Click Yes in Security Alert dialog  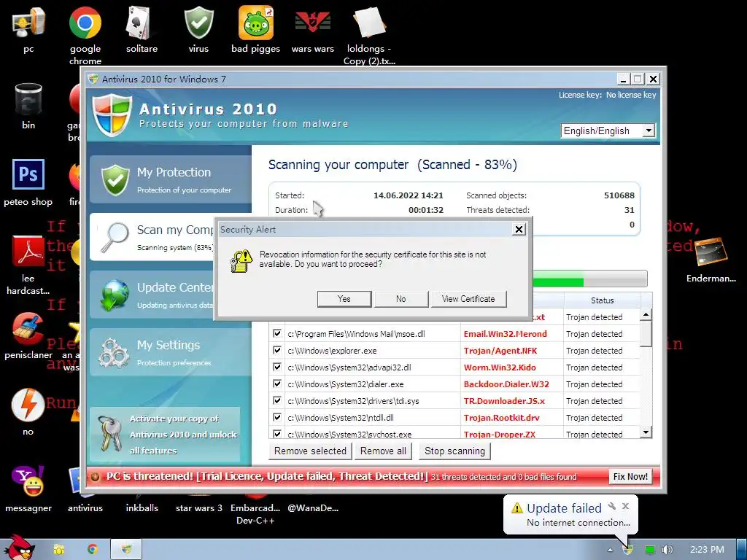pos(344,299)
